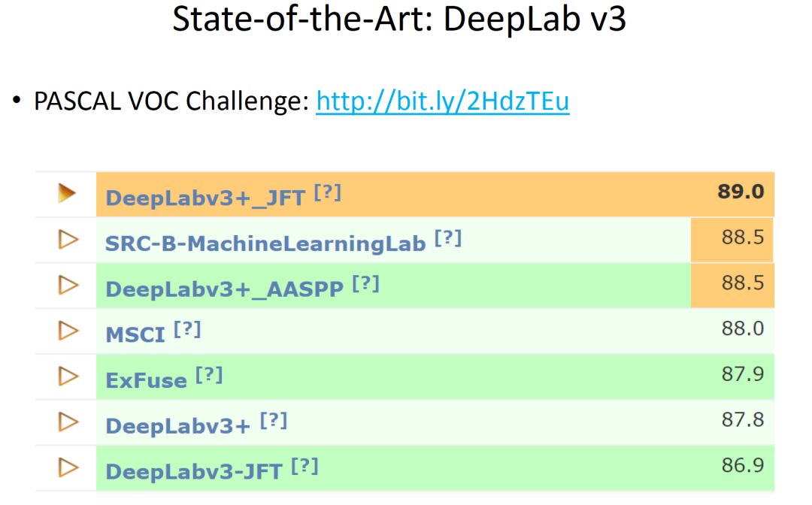Open the ExFuse entry

click(x=146, y=381)
